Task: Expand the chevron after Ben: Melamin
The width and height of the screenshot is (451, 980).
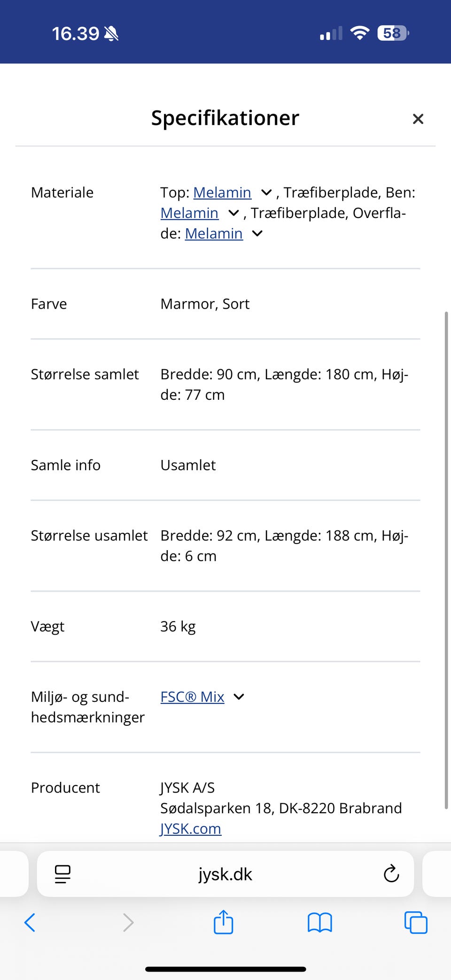Action: tap(233, 213)
